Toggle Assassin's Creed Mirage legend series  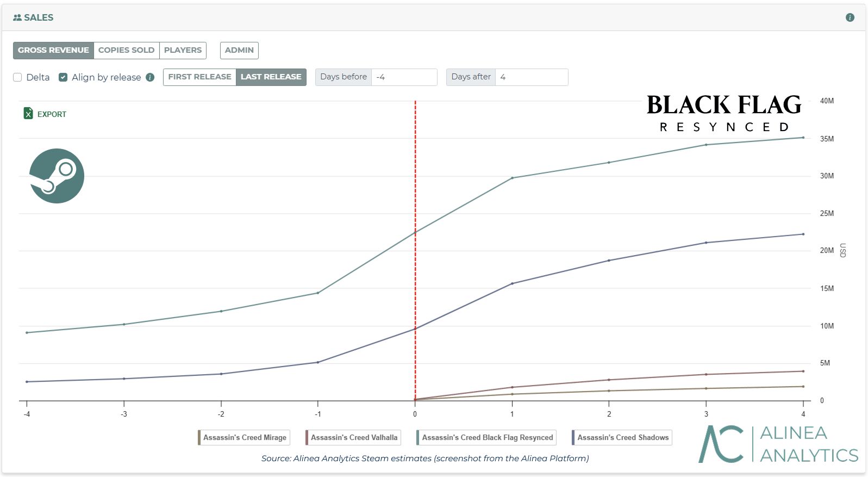tap(244, 437)
